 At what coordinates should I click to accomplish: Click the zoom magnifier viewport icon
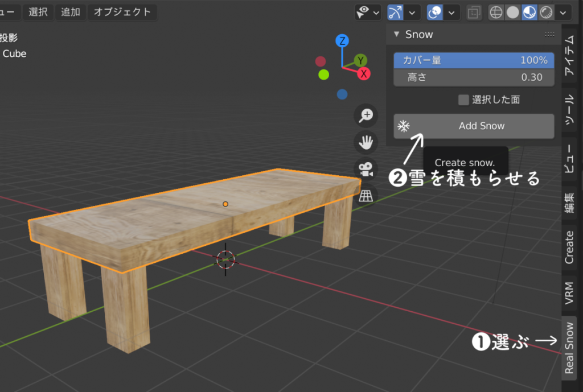coord(366,115)
